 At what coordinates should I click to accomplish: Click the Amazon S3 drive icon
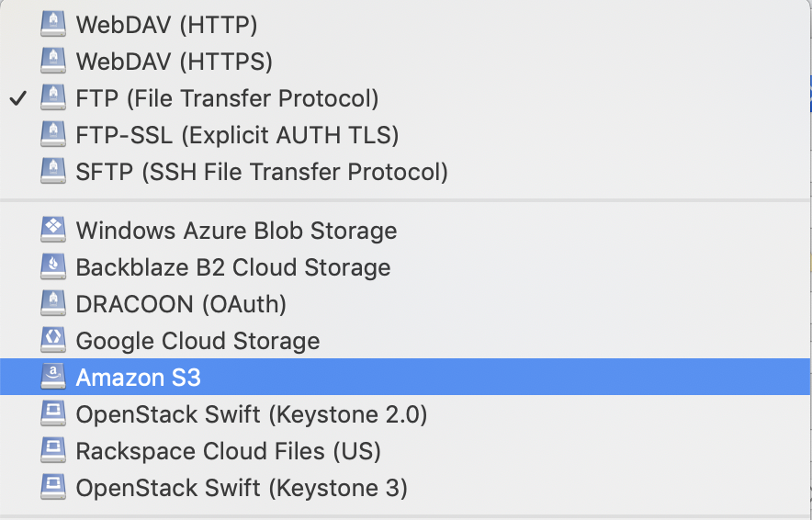coord(53,377)
